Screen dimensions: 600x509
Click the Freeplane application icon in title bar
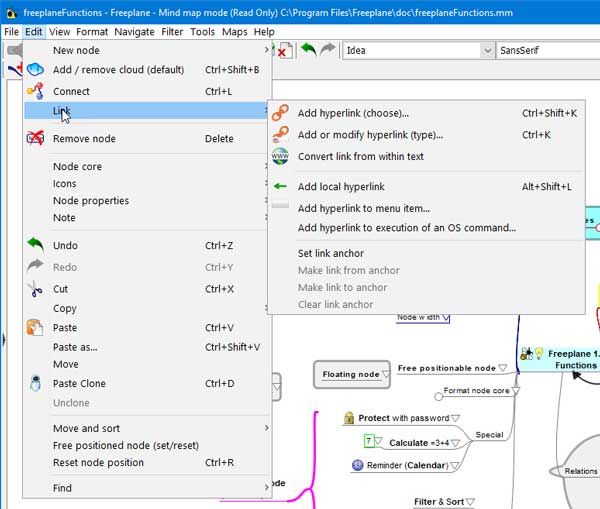pos(12,13)
